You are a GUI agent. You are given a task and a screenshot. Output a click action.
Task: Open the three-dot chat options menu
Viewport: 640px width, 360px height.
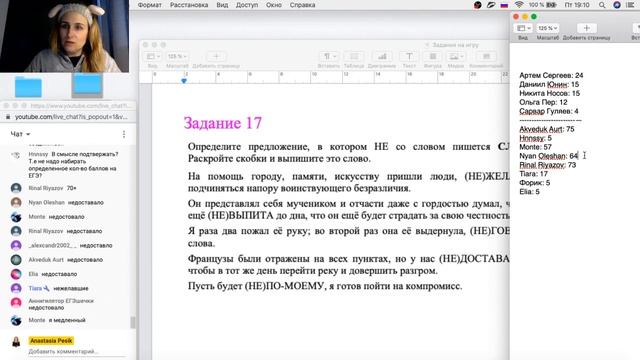[x=124, y=134]
